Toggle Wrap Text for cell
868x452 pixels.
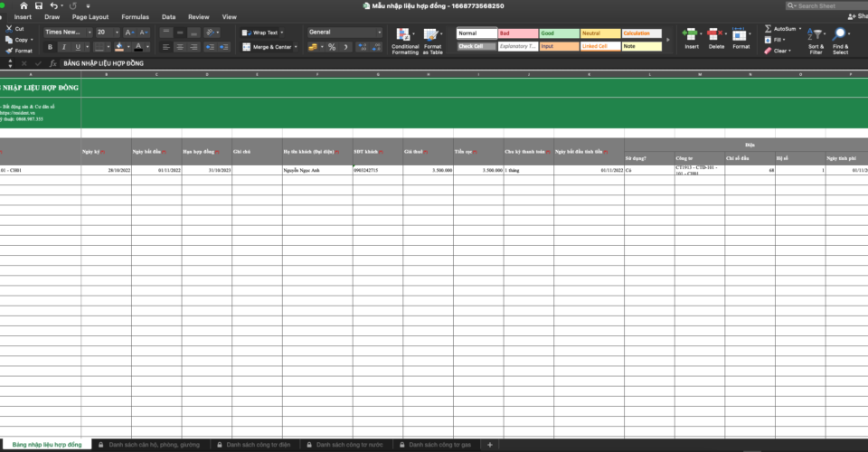pos(260,33)
